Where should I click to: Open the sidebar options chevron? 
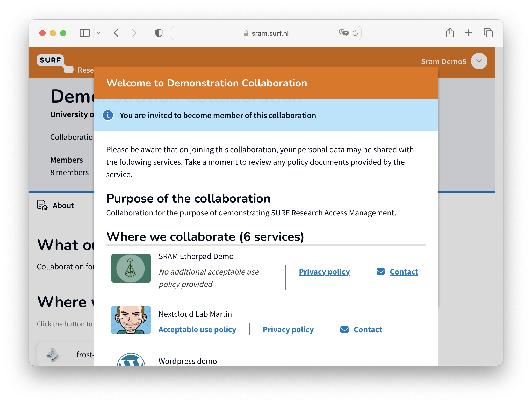(98, 33)
